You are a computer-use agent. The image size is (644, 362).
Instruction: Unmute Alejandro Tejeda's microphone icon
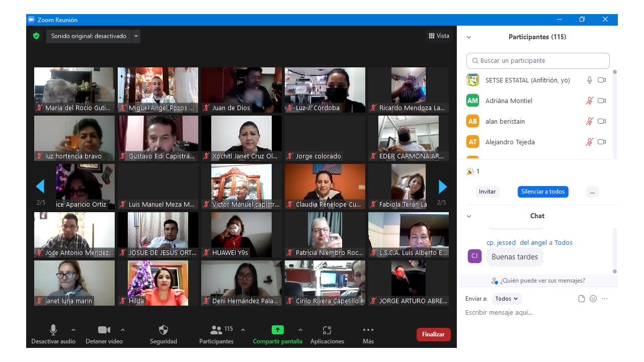coord(590,142)
